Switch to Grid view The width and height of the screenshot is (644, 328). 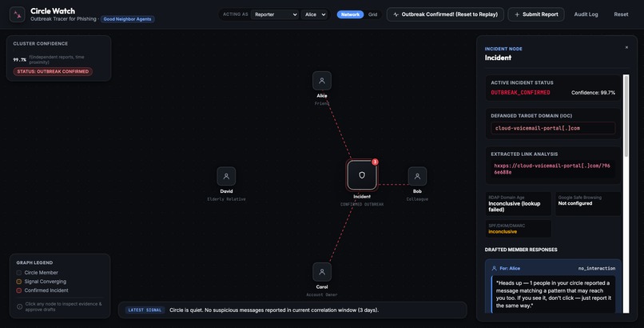(x=373, y=14)
